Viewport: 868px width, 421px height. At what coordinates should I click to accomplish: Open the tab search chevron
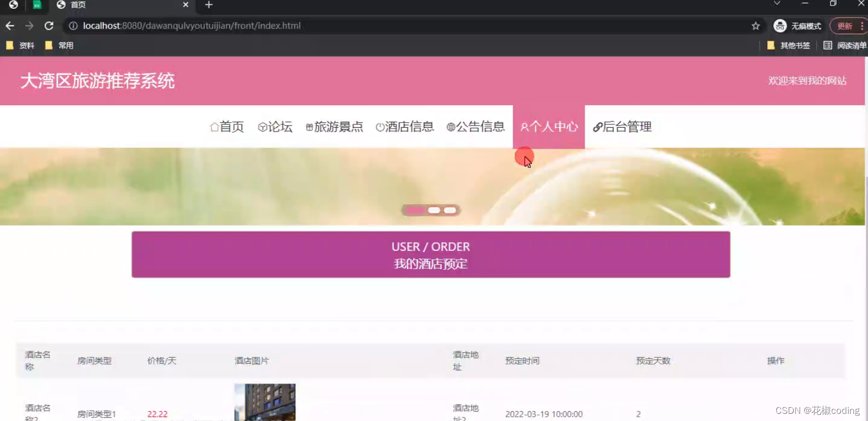[777, 4]
